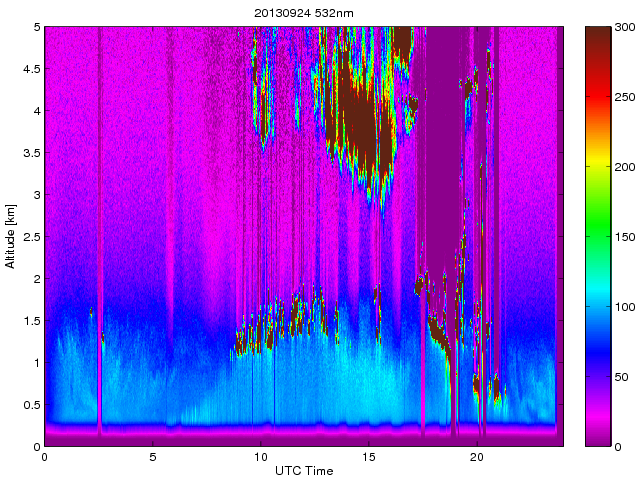Click the 100 label on the colorbar

(x=625, y=307)
